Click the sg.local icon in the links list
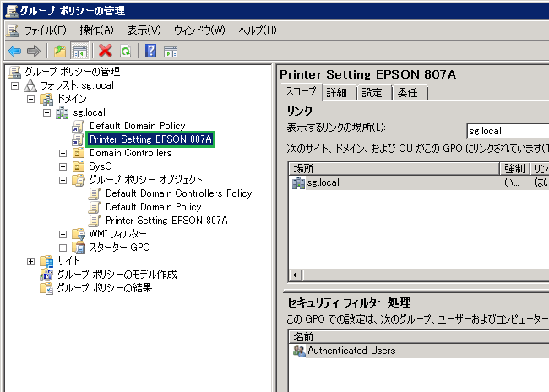The image size is (549, 392). point(298,182)
